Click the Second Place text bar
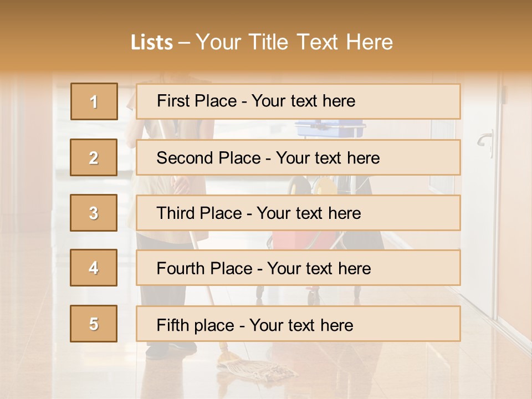The height and width of the screenshot is (399, 532). pos(298,157)
